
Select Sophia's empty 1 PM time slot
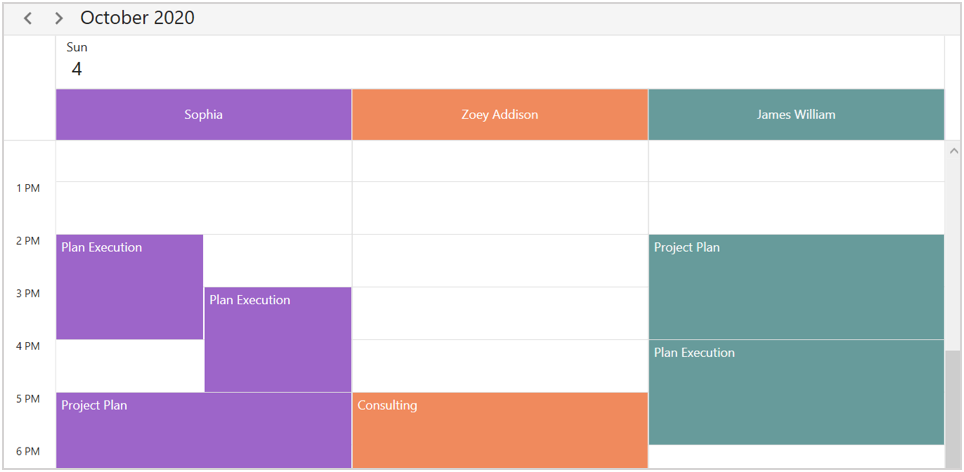pos(203,208)
